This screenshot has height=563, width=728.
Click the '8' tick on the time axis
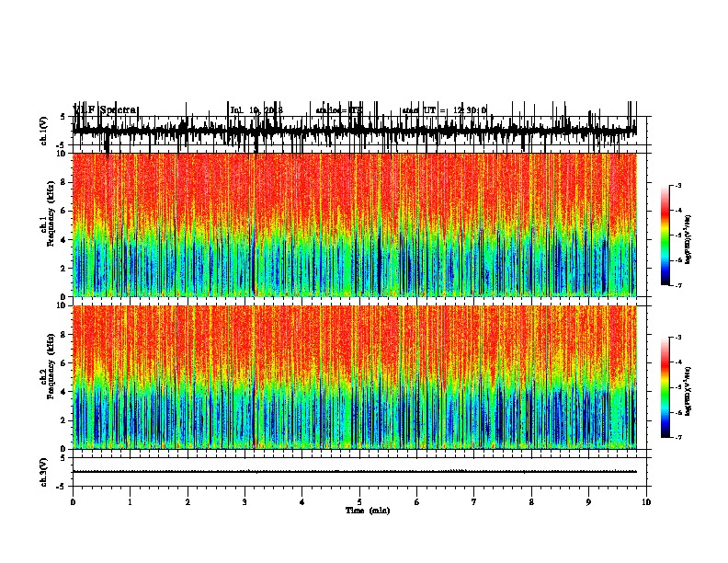point(531,501)
